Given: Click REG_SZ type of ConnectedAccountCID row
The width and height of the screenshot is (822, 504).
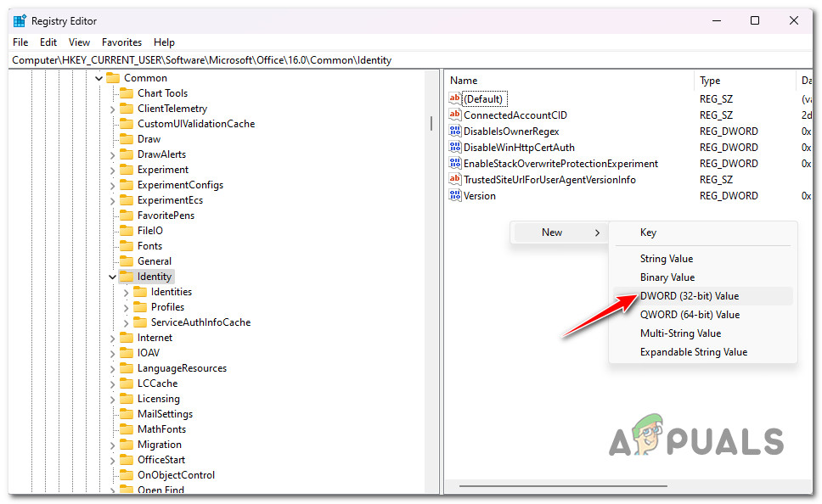Looking at the screenshot, I should point(716,115).
